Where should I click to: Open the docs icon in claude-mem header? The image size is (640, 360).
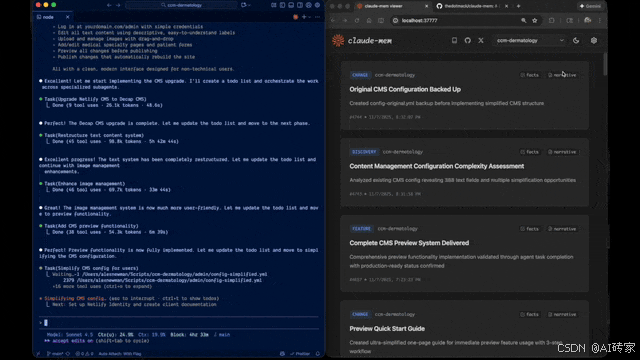click(x=454, y=40)
